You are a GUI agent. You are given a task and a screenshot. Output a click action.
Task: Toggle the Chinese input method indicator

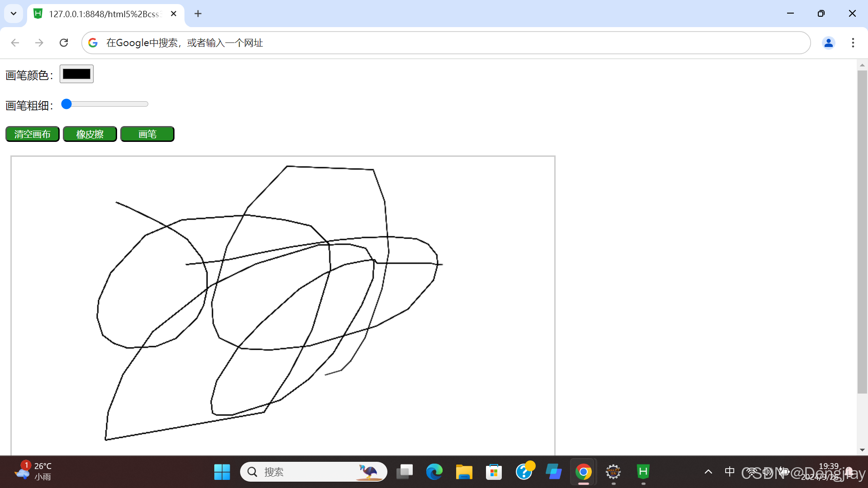click(729, 472)
